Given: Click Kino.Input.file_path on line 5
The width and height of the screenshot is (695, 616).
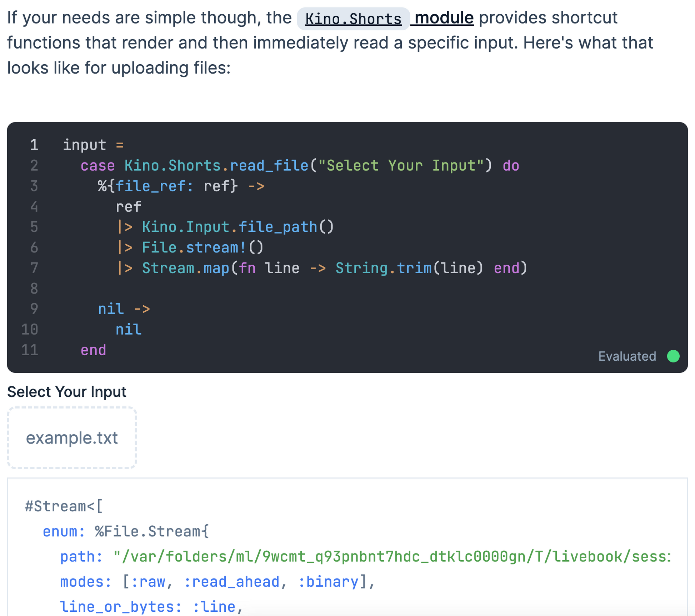Looking at the screenshot, I should pos(229,227).
